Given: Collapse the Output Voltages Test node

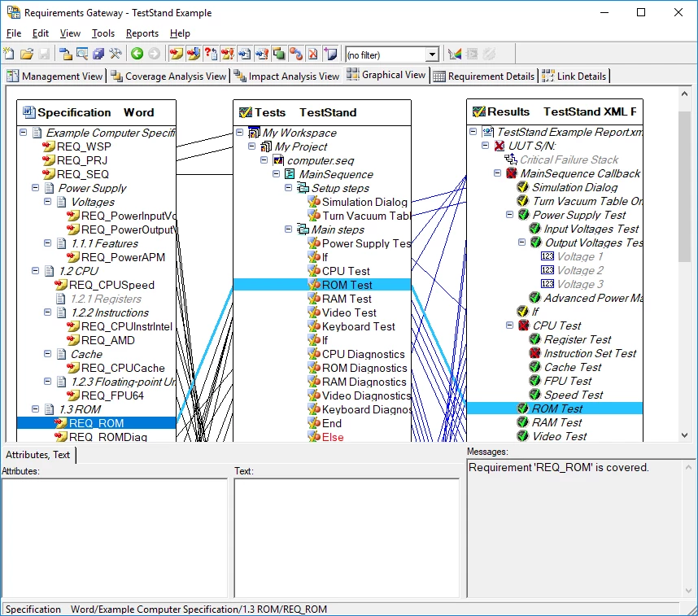Looking at the screenshot, I should 522,242.
